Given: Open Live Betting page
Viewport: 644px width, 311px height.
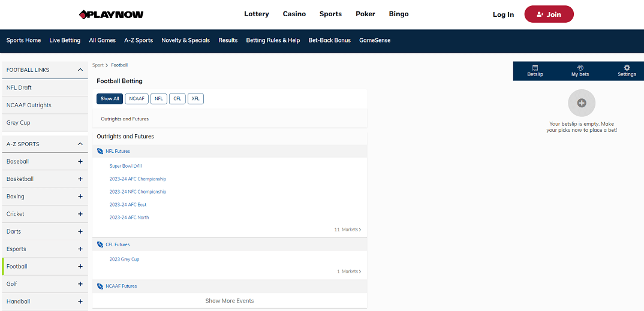Looking at the screenshot, I should 65,40.
